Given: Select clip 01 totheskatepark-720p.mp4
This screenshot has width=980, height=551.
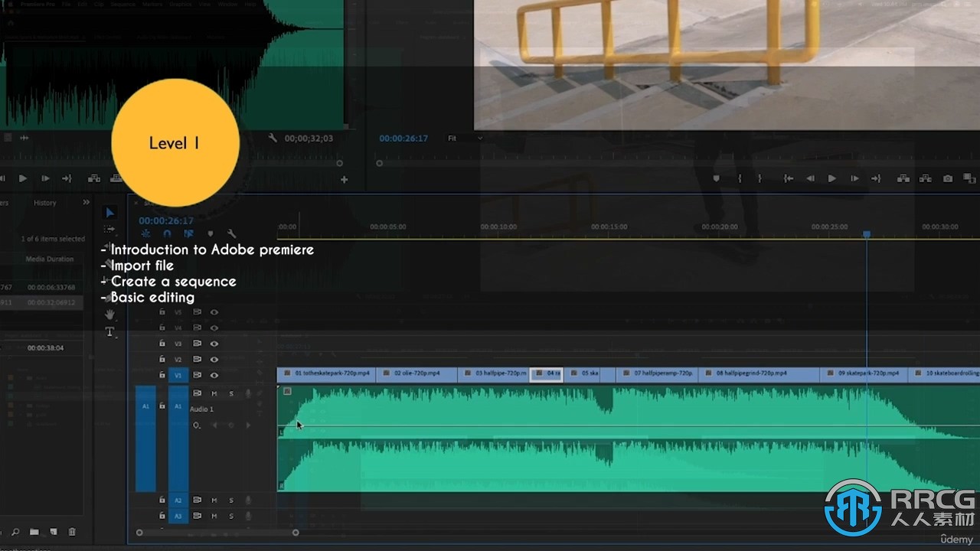Looking at the screenshot, I should (x=326, y=373).
